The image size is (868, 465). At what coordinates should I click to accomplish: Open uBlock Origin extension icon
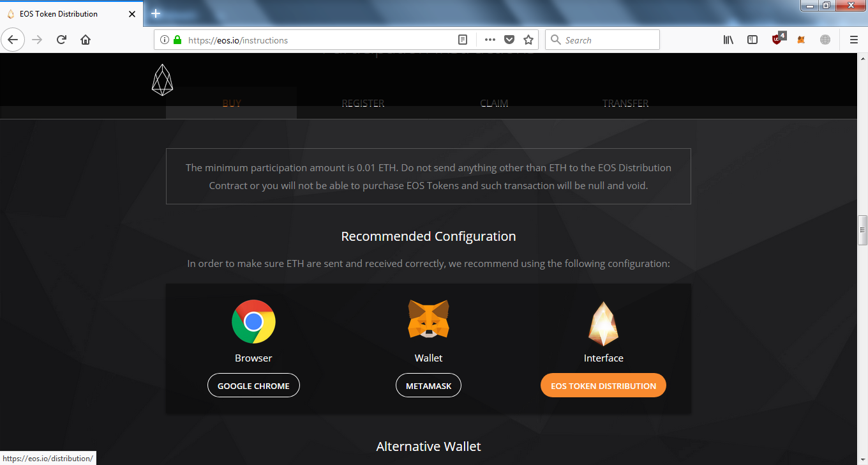pos(777,38)
